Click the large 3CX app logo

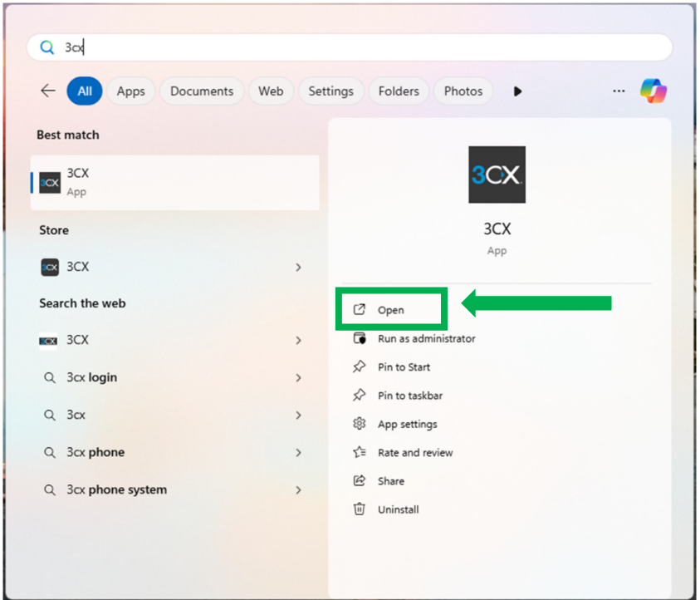tap(497, 175)
